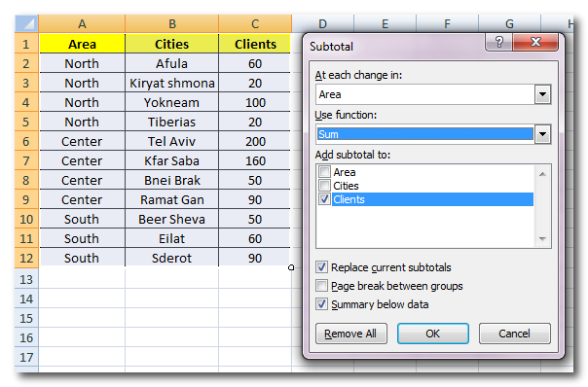Click the Kiryat shmona cell
Image resolution: width=588 pixels, height=387 pixels.
click(x=171, y=83)
